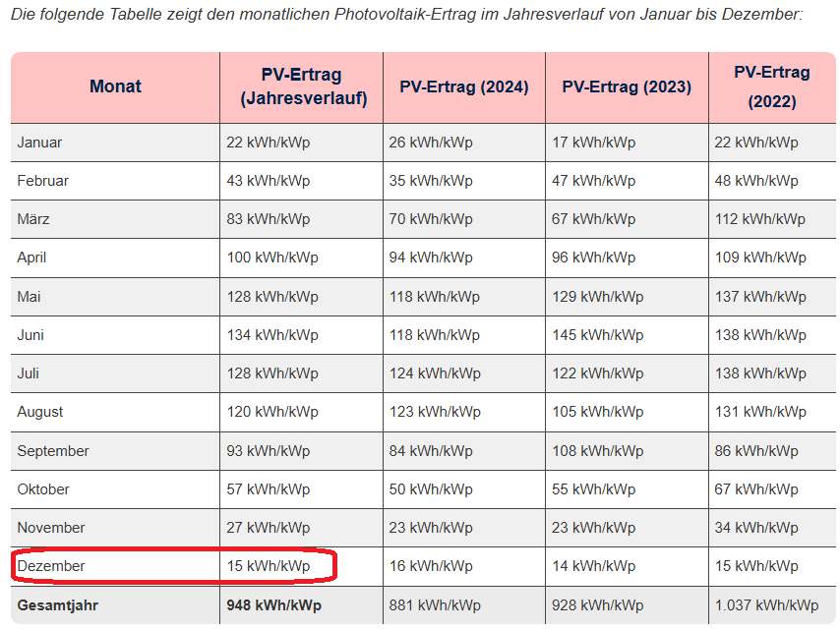Select the PV-Ertrag (2024) column header

tap(463, 86)
